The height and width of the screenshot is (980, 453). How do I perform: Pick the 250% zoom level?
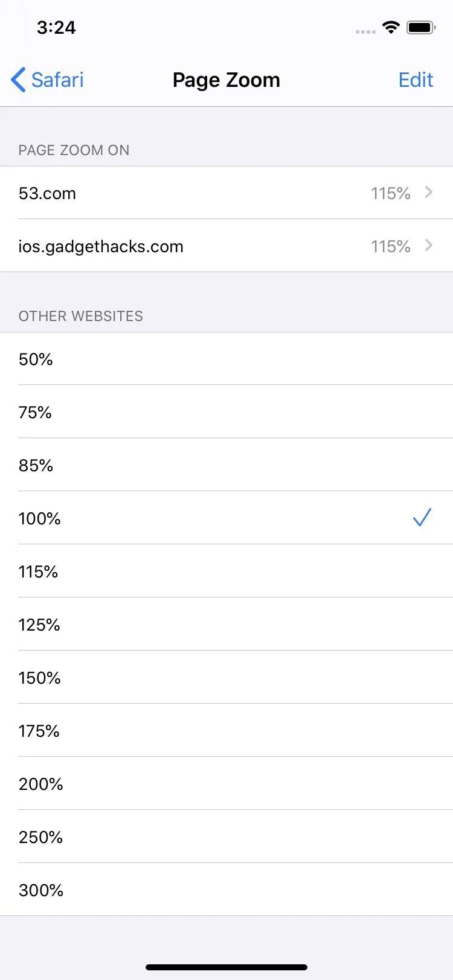(x=226, y=837)
